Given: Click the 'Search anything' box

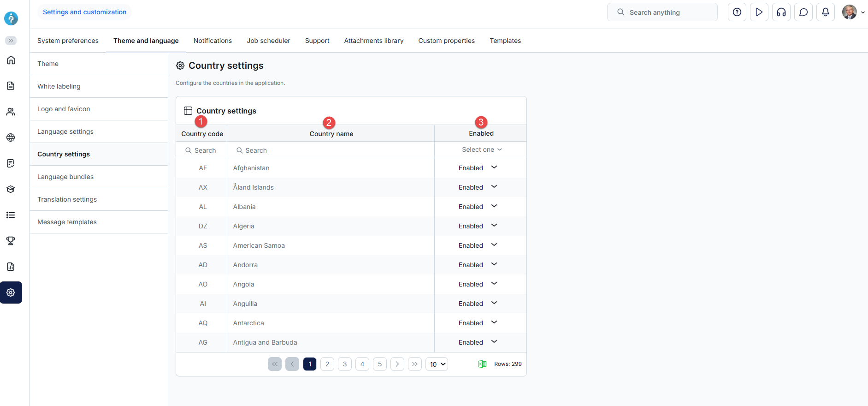Looking at the screenshot, I should (x=662, y=12).
